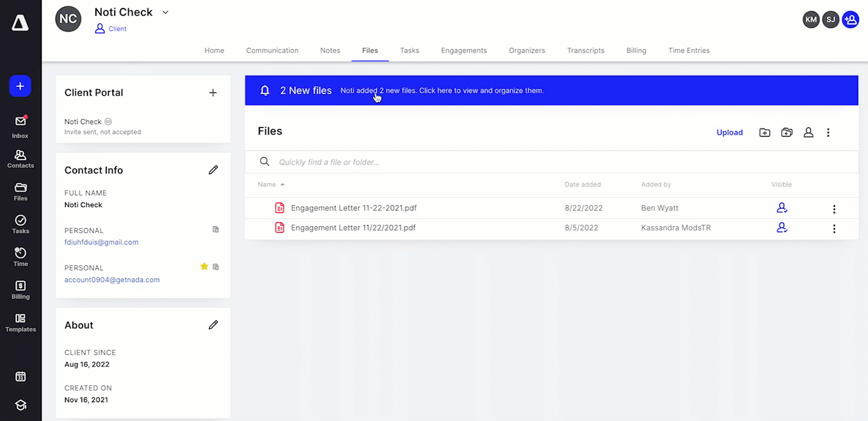This screenshot has height=421, width=868.
Task: Click the PDF icon for Engagement Letter 11-22-2021.pdf
Action: tap(280, 208)
